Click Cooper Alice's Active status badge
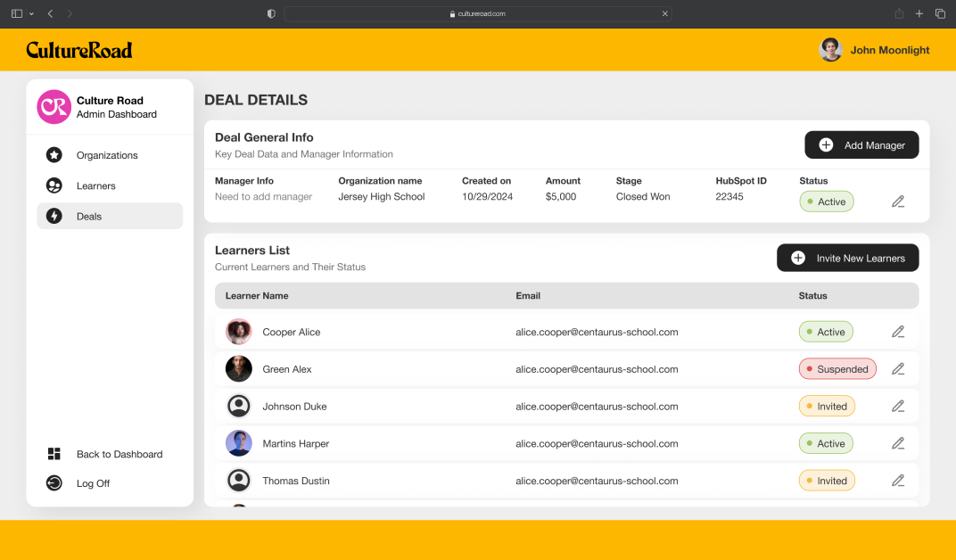The image size is (956, 560). tap(826, 332)
